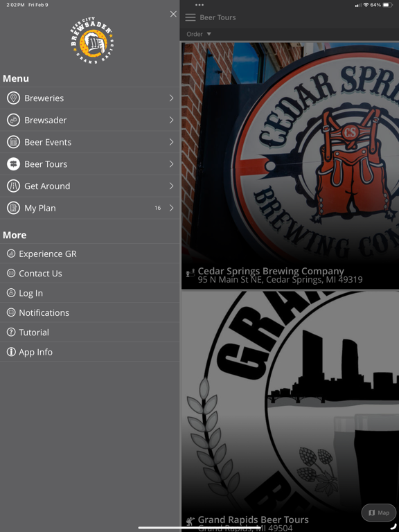The height and width of the screenshot is (532, 399).
Task: Tap the Get Around road icon
Action: pyautogui.click(x=14, y=186)
